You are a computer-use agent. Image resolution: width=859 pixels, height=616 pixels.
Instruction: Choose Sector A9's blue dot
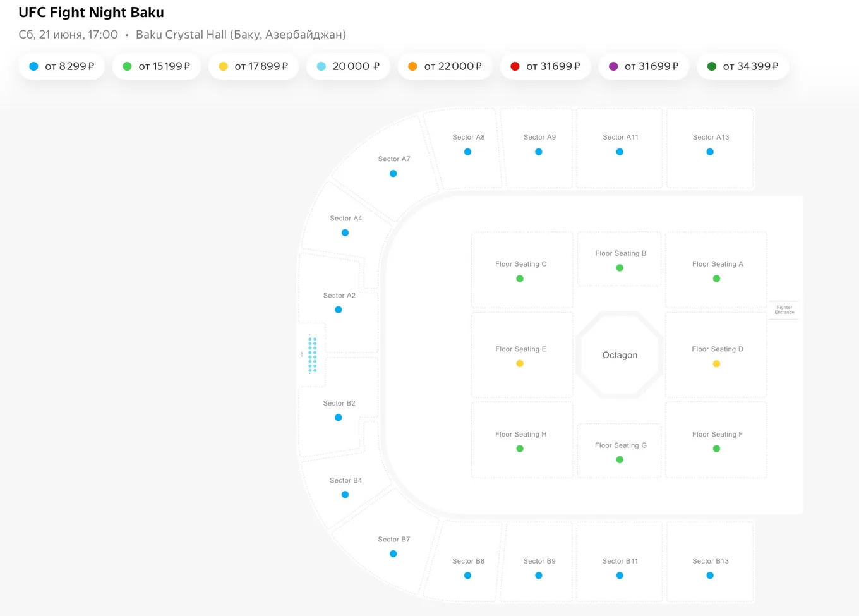click(539, 152)
